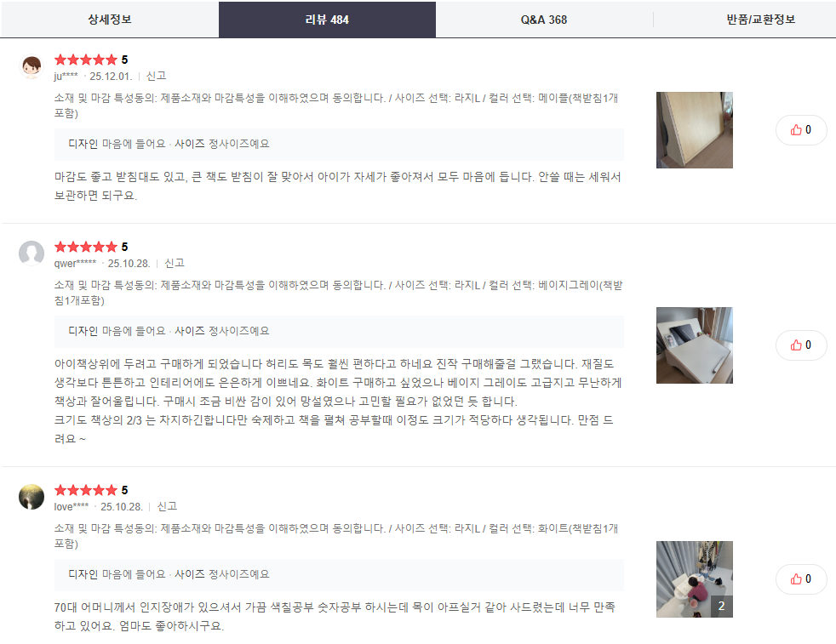The height and width of the screenshot is (644, 836).
Task: Open love**** dark photo avatar
Action: click(31, 497)
